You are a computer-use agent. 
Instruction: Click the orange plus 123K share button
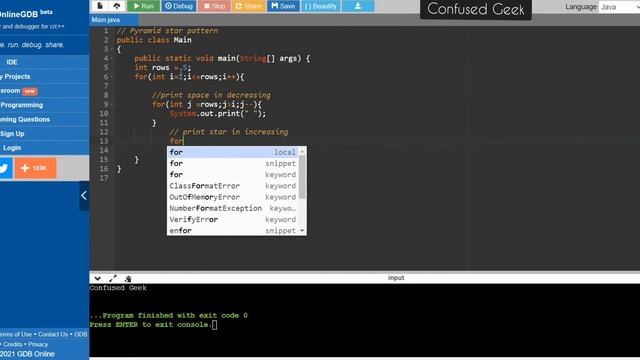(x=35, y=168)
